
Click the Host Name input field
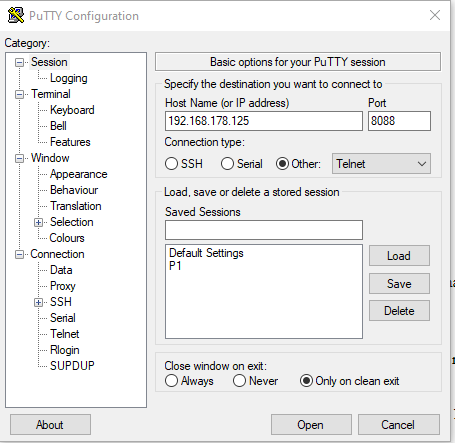point(264,121)
